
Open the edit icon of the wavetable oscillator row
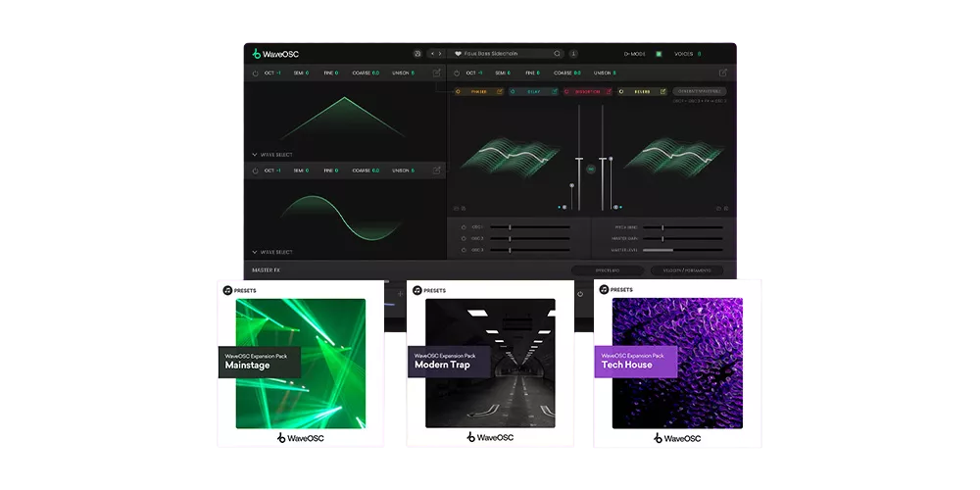[723, 73]
